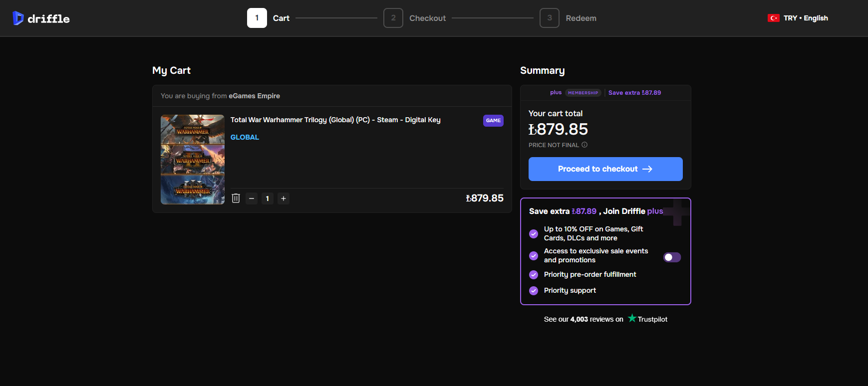Screen dimensions: 868x386
Task: Click the Priority support text
Action: coord(570,290)
